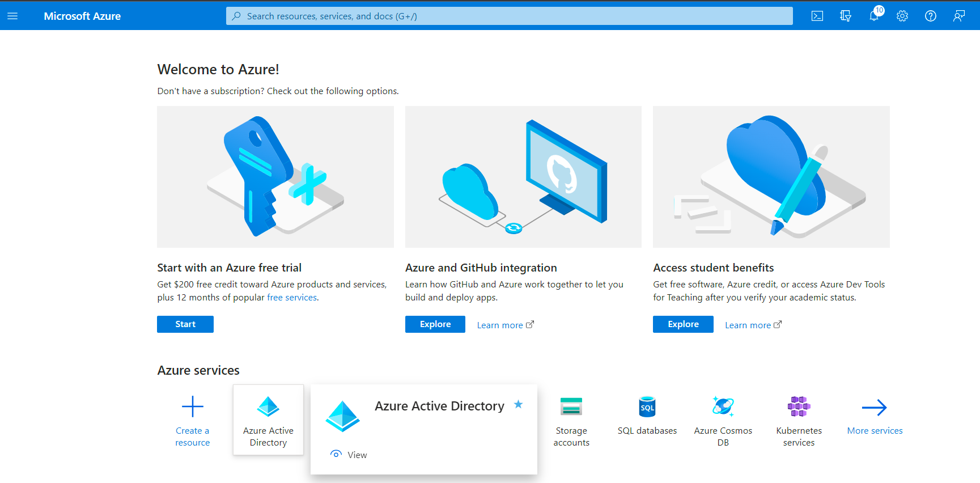Click the Create a resource plus icon
This screenshot has height=483, width=980.
[193, 406]
